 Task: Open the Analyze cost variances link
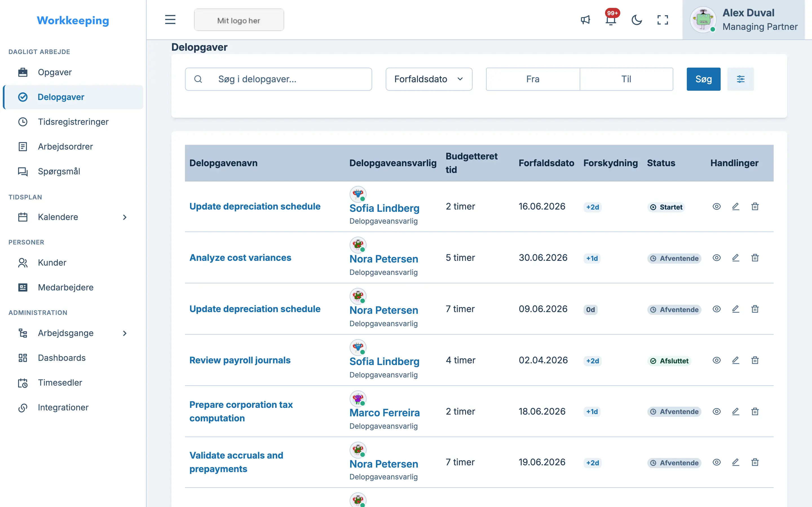(240, 257)
